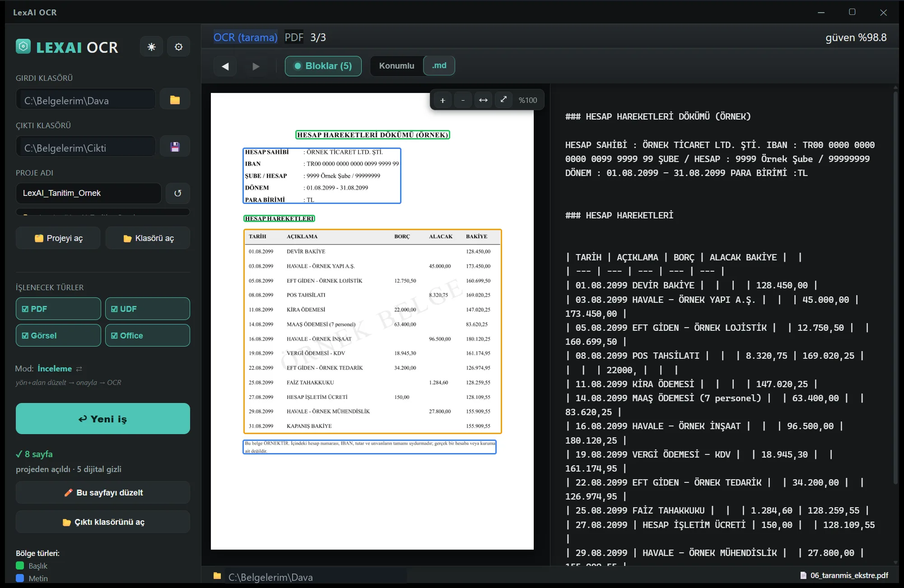Toggle Bloklar (5) overlay
This screenshot has width=904, height=588.
(323, 66)
